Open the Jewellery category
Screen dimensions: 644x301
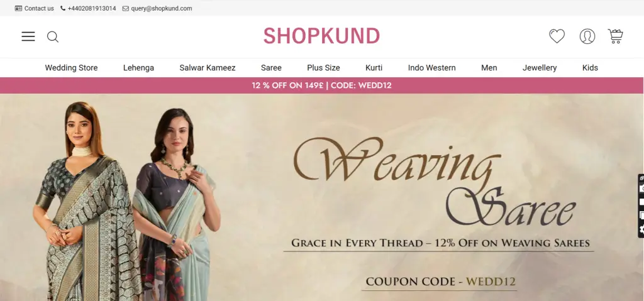(x=540, y=68)
